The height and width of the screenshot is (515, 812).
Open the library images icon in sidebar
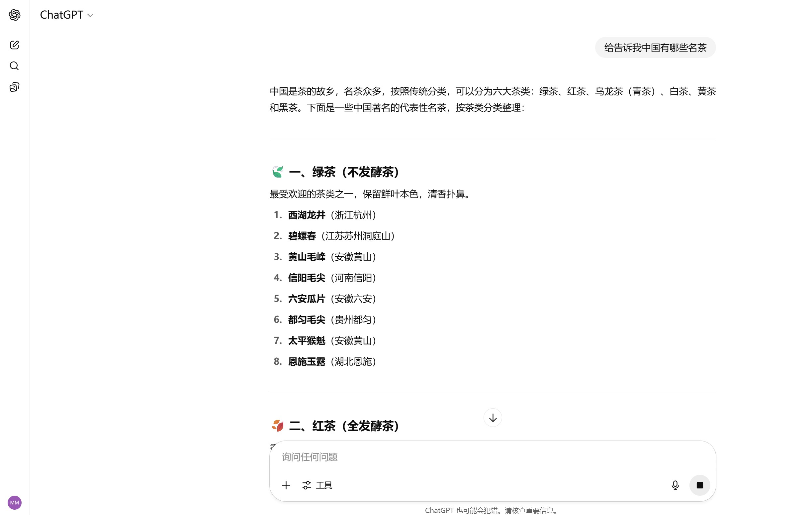[x=14, y=87]
